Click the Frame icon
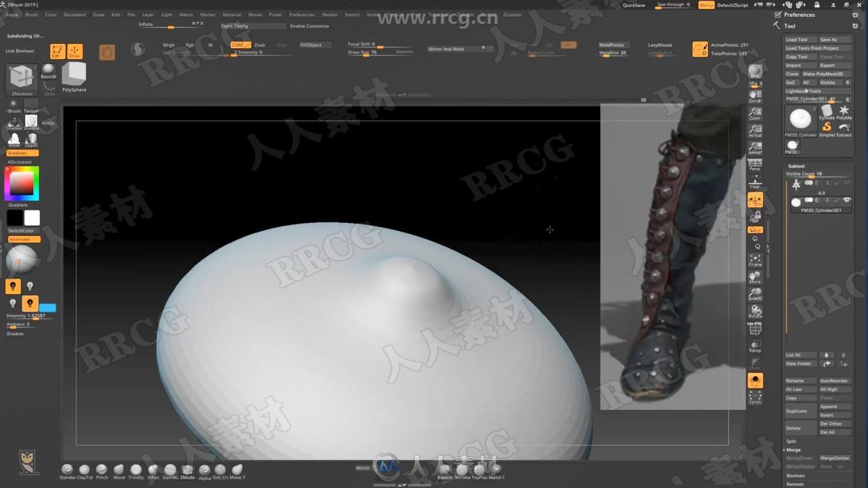 pyautogui.click(x=755, y=260)
